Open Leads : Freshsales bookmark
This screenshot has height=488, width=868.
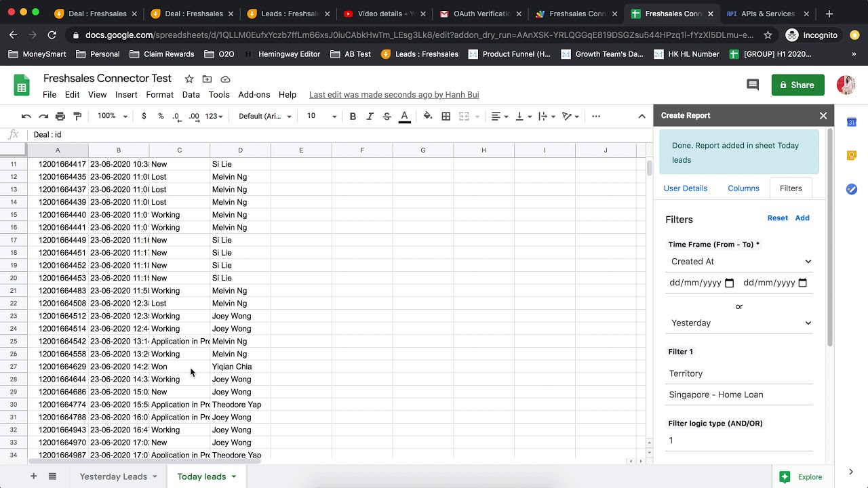(x=419, y=54)
